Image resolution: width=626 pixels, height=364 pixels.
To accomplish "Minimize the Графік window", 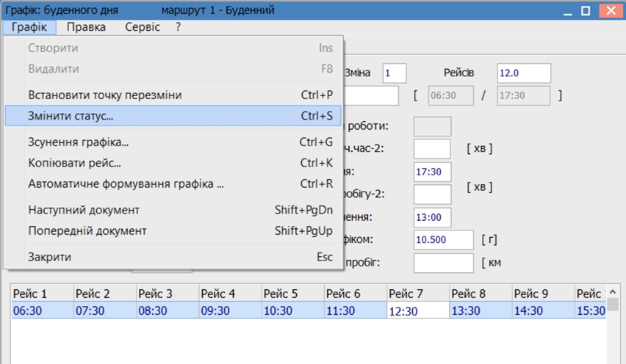I will 568,11.
